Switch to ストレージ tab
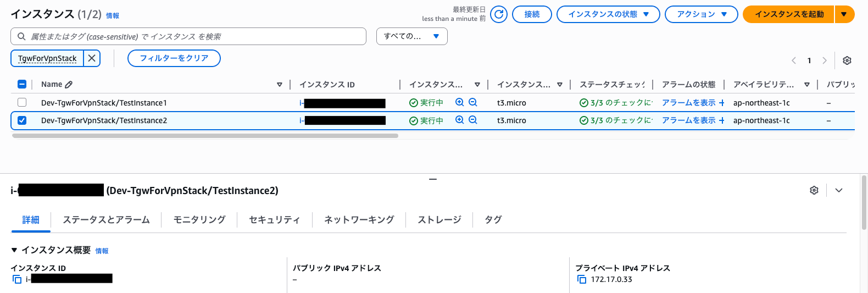 coord(439,220)
